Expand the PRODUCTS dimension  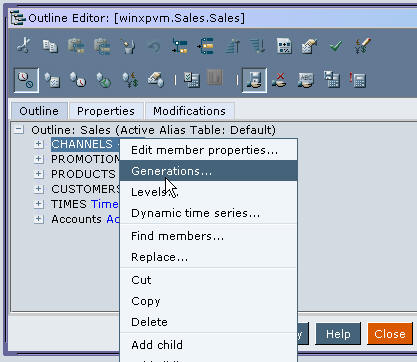pyautogui.click(x=39, y=174)
